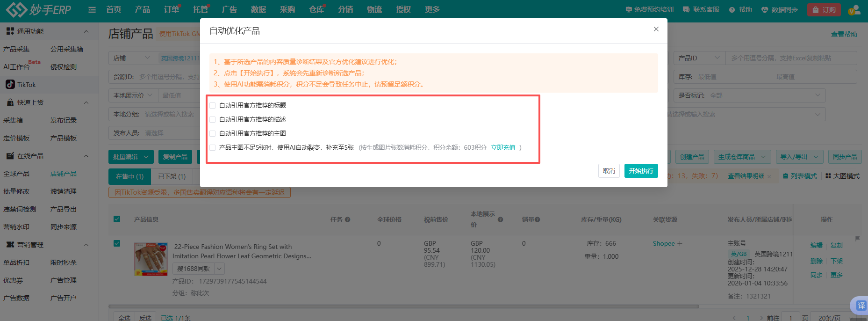Image resolution: width=868 pixels, height=321 pixels.
Task: Switch to 大图模式 grid icon
Action: [828, 176]
